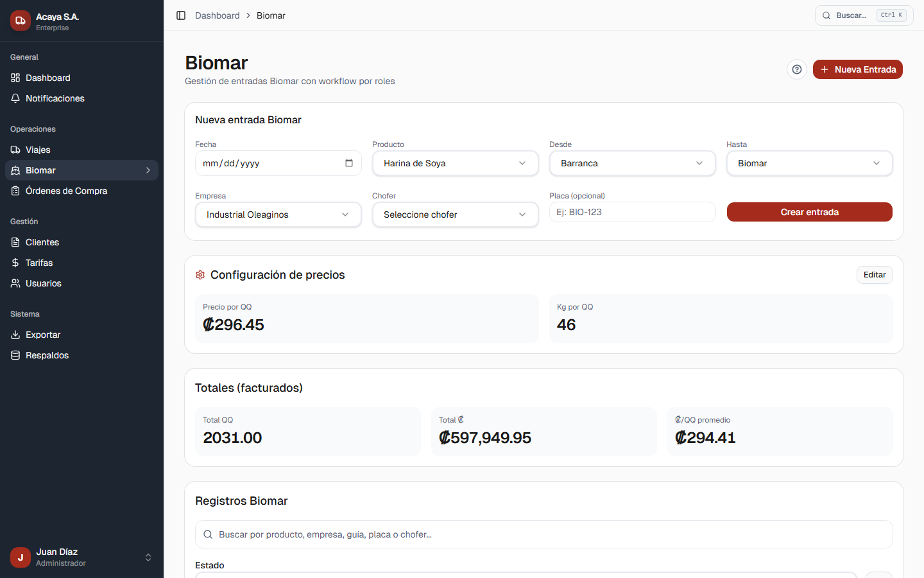This screenshot has width=924, height=578.
Task: Click Biomar breadcrumb text
Action: 271,15
